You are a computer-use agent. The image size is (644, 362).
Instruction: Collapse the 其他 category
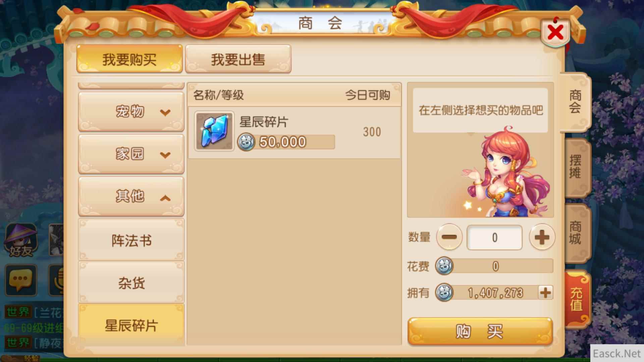click(x=131, y=196)
